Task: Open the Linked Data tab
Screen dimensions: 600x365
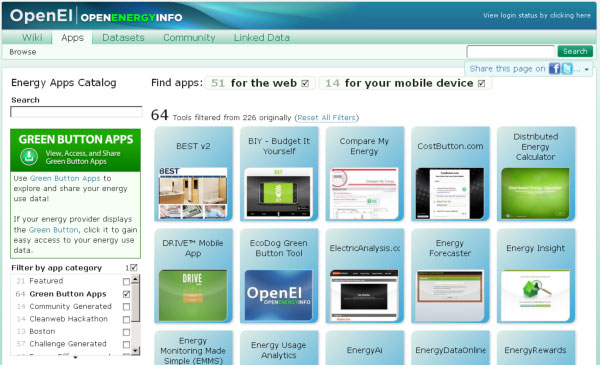Action: (x=262, y=37)
